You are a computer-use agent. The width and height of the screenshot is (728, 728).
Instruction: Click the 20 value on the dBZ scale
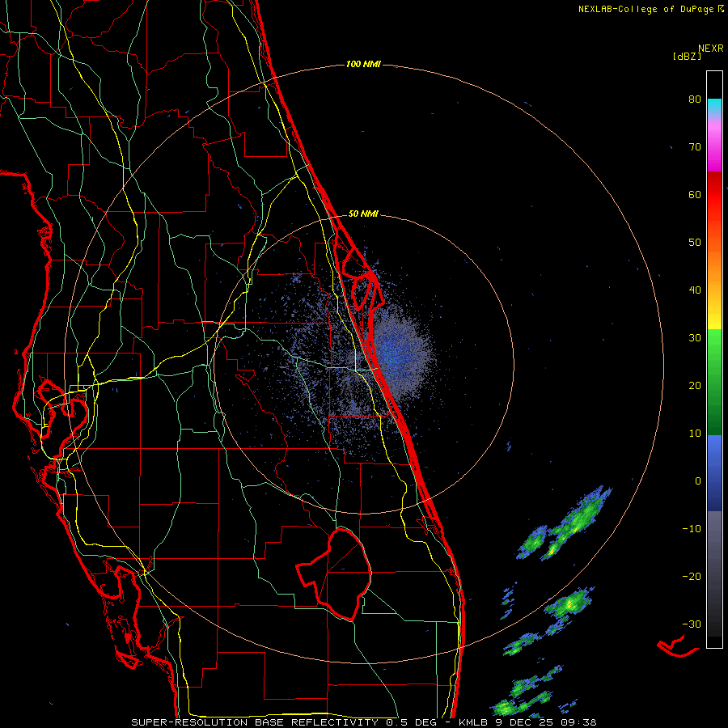pyautogui.click(x=695, y=386)
